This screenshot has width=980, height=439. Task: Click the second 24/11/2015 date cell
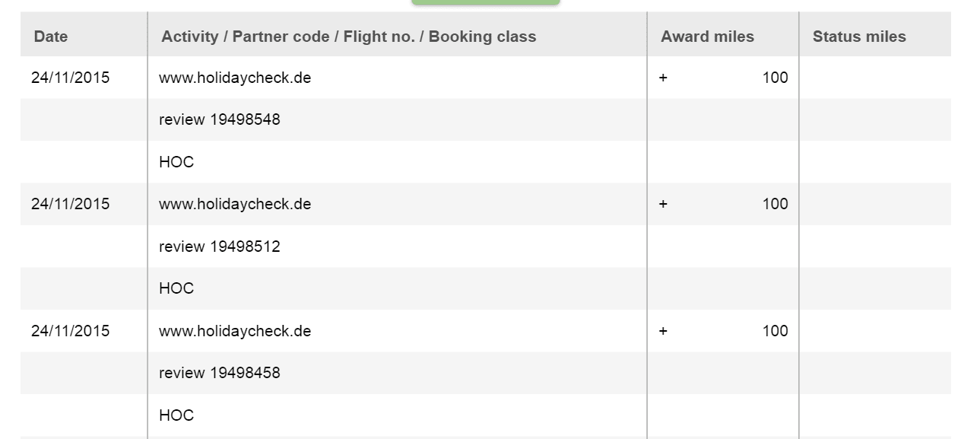[x=70, y=204]
